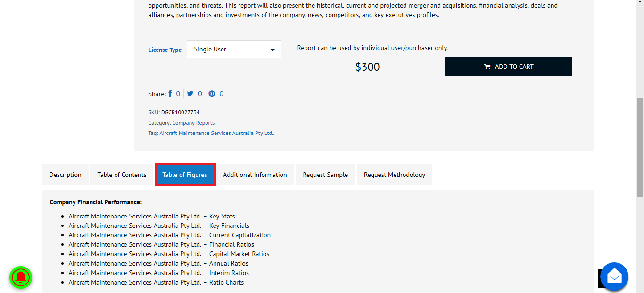Open Table of Contents tab
The width and height of the screenshot is (644, 293).
coord(122,175)
